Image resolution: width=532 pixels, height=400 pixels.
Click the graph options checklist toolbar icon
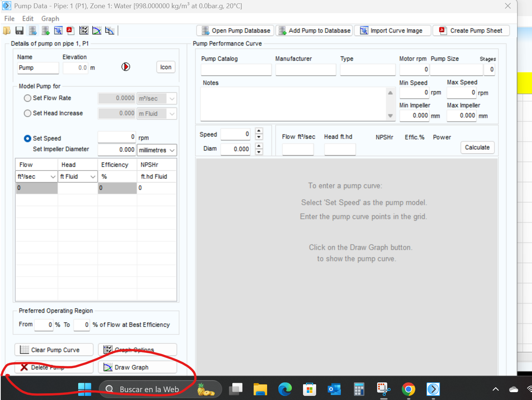point(84,31)
